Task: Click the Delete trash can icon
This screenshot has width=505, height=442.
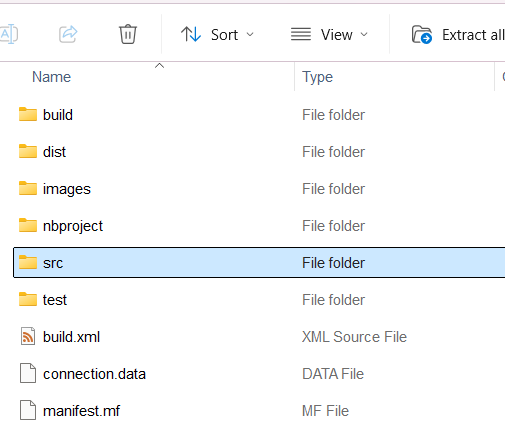Action: tap(128, 34)
